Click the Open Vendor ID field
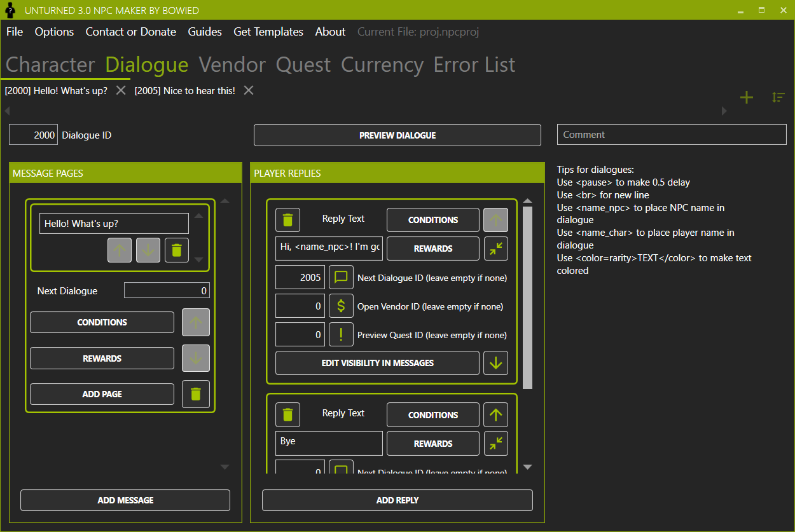The height and width of the screenshot is (532, 795). coord(300,306)
